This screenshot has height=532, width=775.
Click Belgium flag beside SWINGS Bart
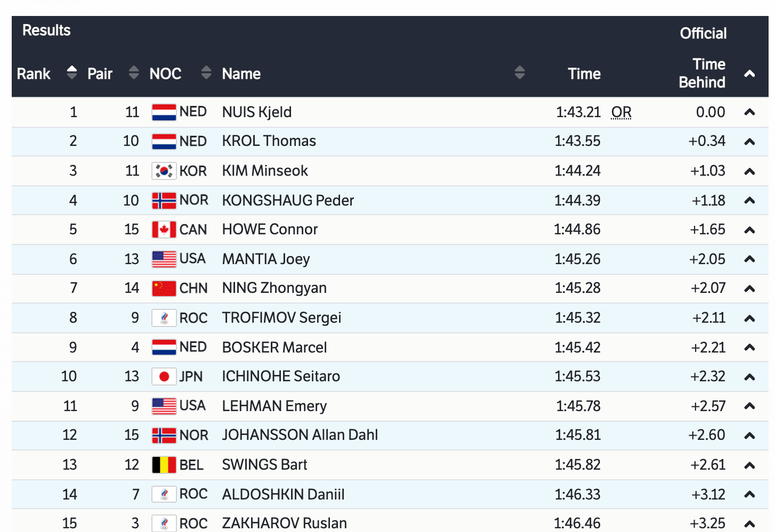(x=164, y=465)
